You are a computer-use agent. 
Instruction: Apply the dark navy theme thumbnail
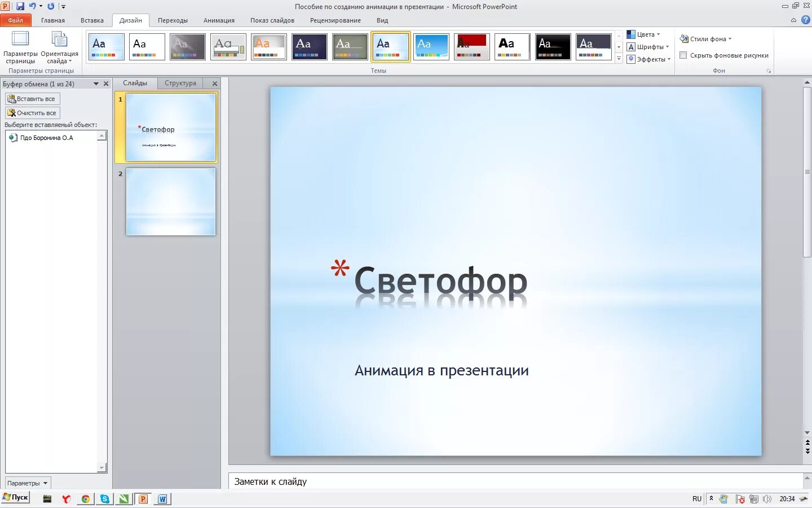click(x=310, y=47)
